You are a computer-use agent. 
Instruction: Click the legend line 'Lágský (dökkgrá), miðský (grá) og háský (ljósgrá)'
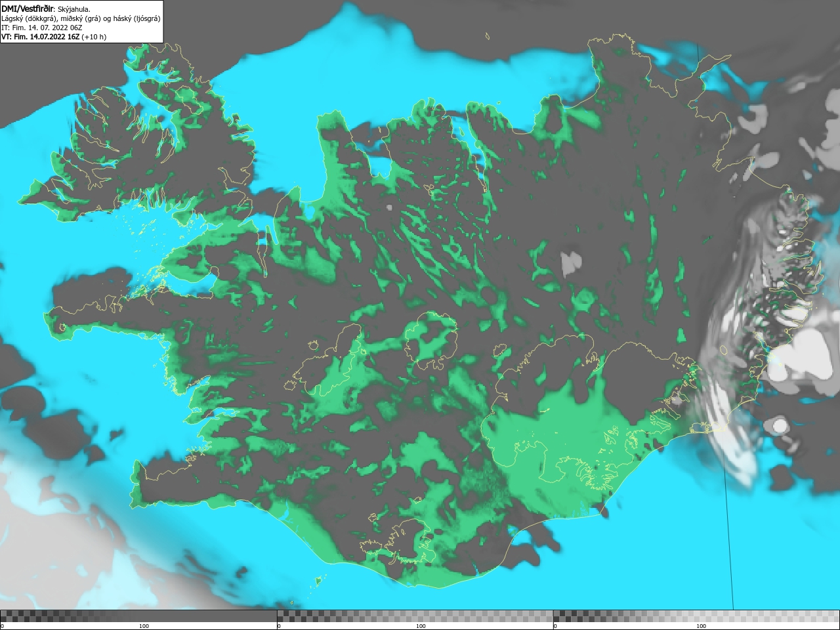[81, 18]
